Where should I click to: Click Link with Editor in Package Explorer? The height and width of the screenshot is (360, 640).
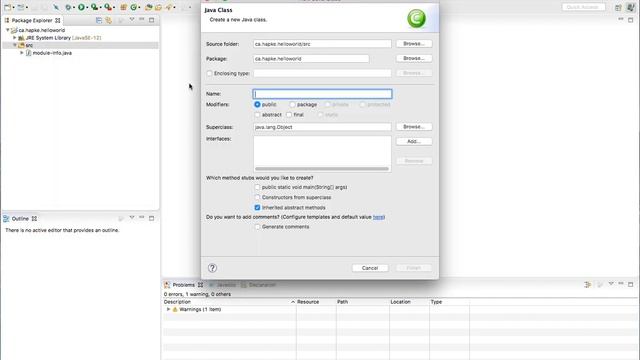click(109, 20)
